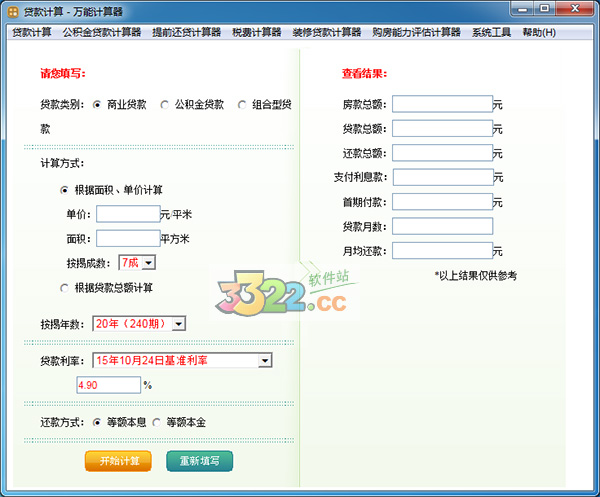The width and height of the screenshot is (600, 497).
Task: Open the 税费计算器 menu
Action: 256,33
